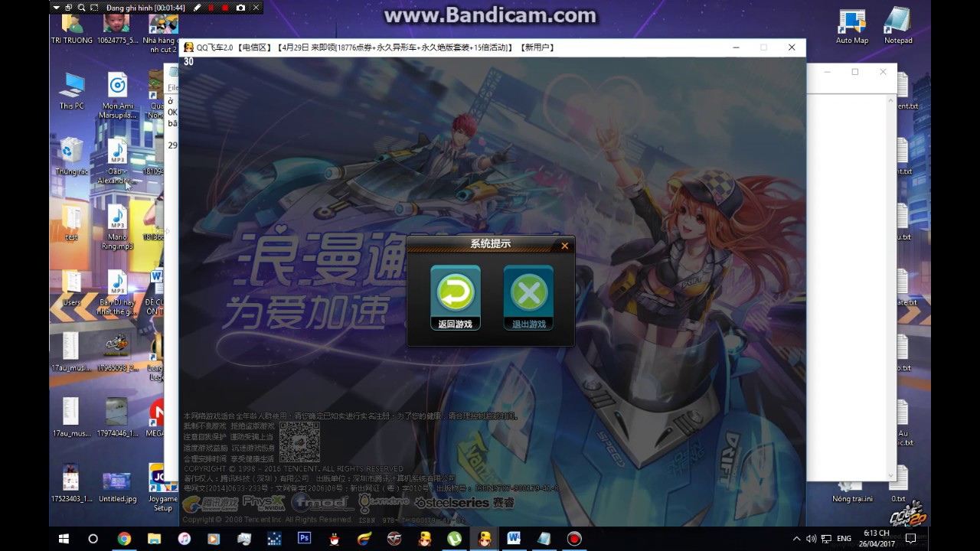Close the 系统提示 dialog with orange X
This screenshot has height=551, width=980.
point(564,246)
